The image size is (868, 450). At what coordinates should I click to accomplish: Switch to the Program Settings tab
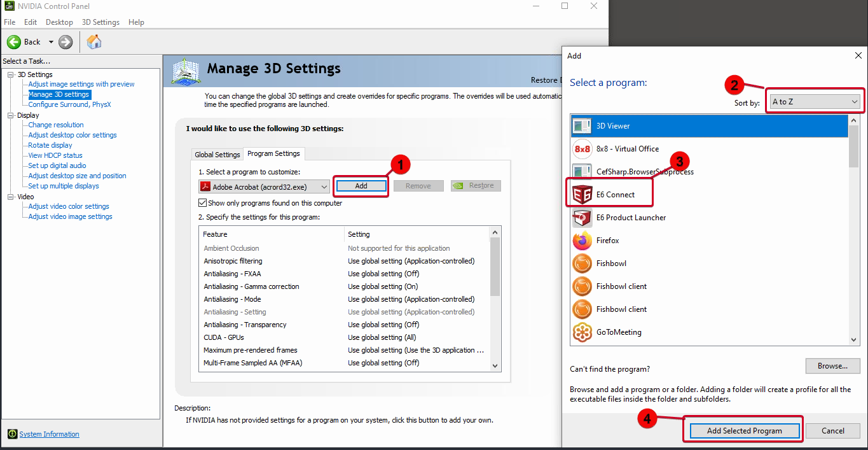tap(273, 153)
